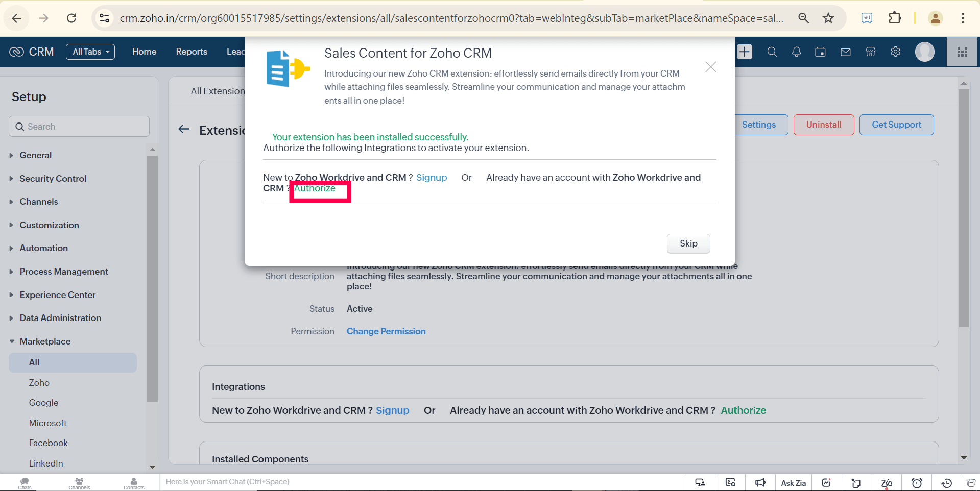
Task: Click Signup link in the dialog
Action: [432, 178]
